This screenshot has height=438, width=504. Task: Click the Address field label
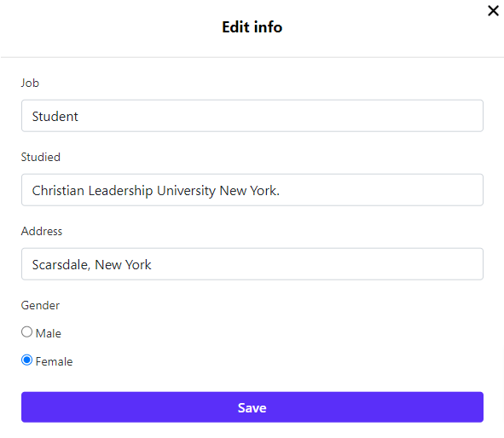(x=42, y=231)
